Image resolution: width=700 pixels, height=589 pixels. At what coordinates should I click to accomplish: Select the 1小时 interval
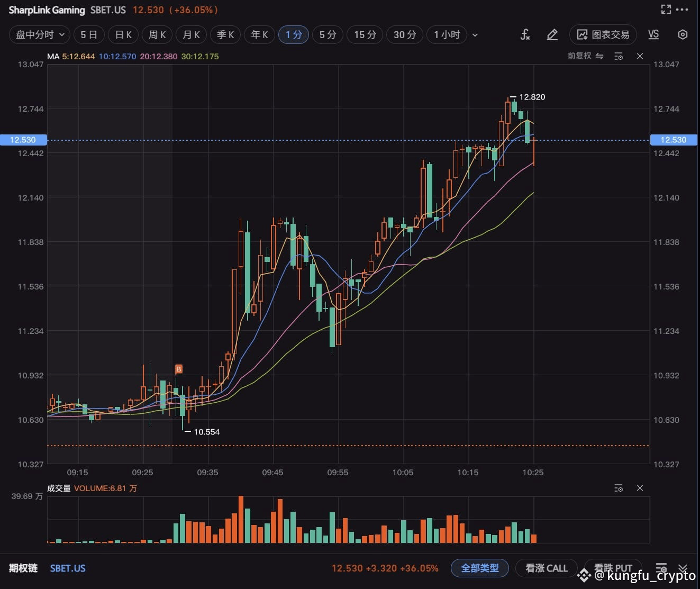(447, 35)
